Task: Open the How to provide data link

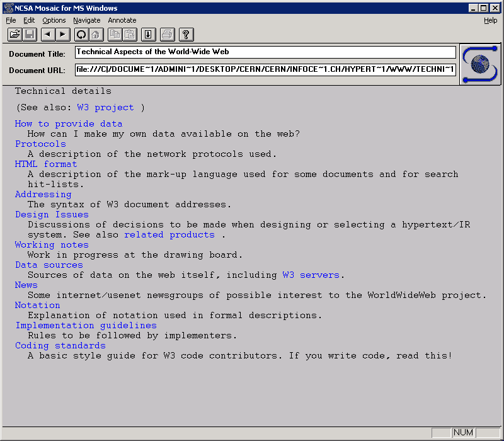Action: point(69,123)
